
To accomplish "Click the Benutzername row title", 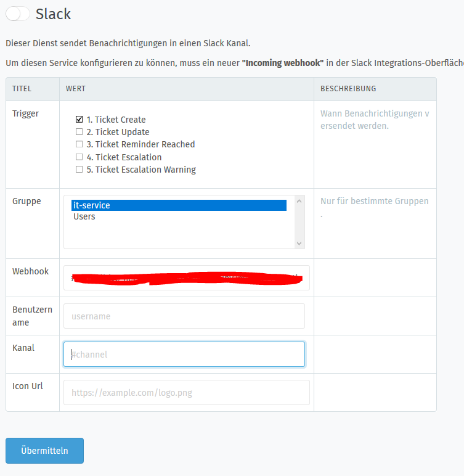I will [32, 316].
